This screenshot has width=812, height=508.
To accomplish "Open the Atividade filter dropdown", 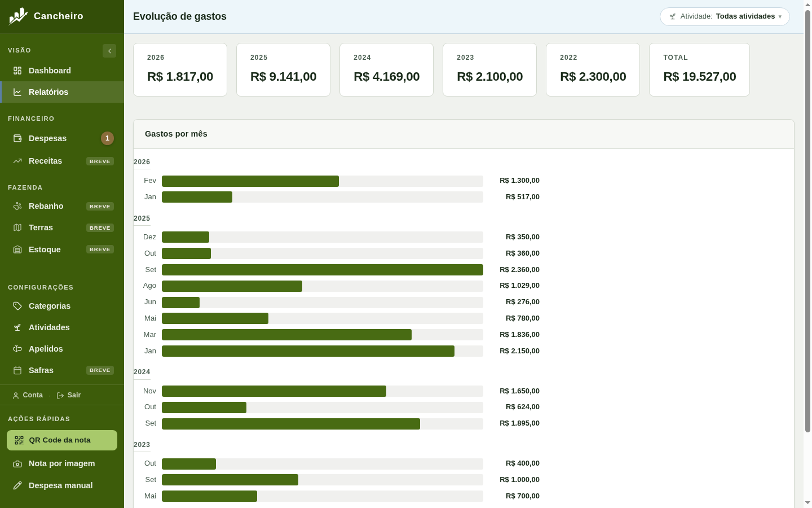I will [x=725, y=16].
